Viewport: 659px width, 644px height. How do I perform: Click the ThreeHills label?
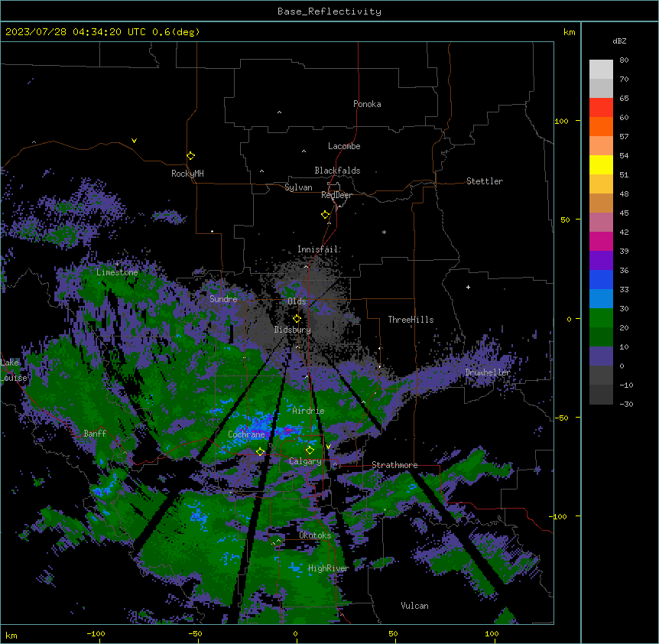[411, 320]
